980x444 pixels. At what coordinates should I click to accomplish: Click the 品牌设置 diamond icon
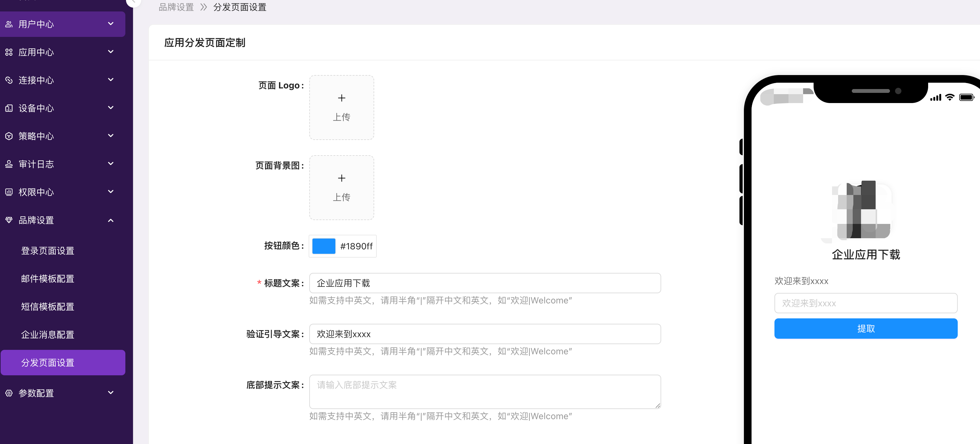9,220
